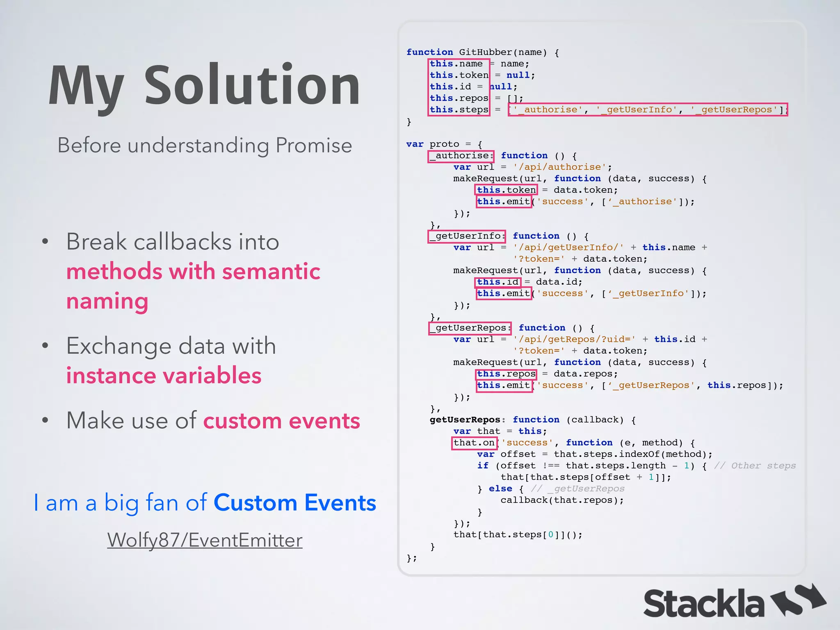This screenshot has height=630, width=840.
Task: Click highlighted instance variables text
Action: (164, 375)
